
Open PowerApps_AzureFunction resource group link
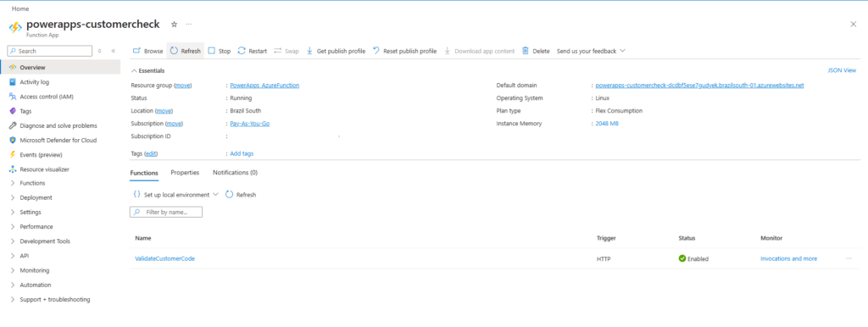pos(264,86)
